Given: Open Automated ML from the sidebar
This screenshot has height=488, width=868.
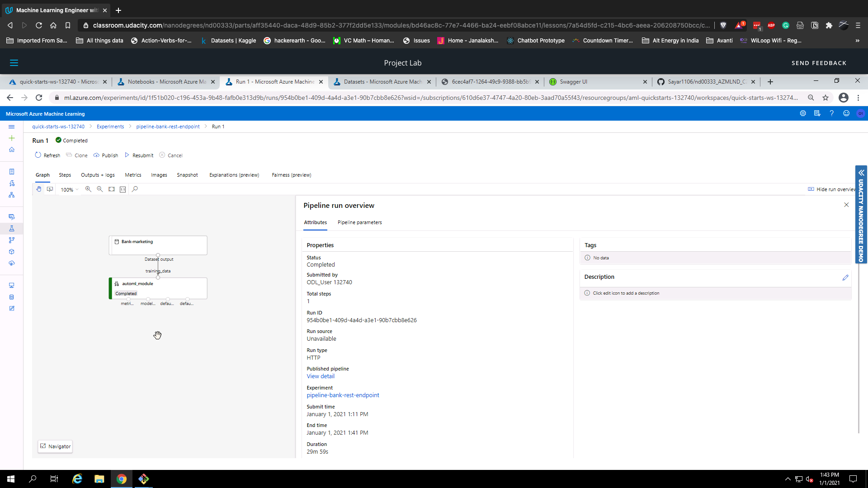Looking at the screenshot, I should (12, 183).
